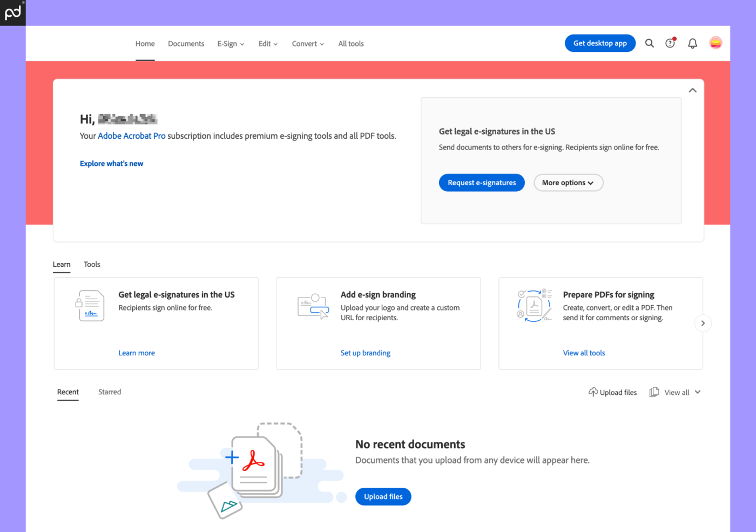756x532 pixels.
Task: Click the PDF tools icon on the third card
Action: point(534,305)
